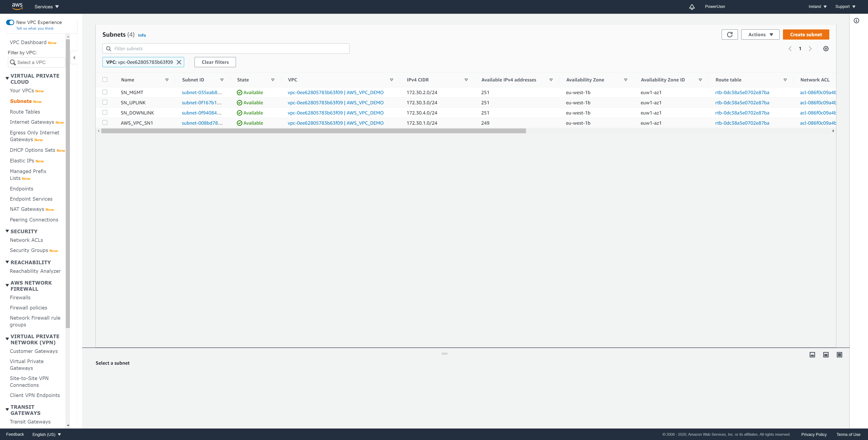868x440 pixels.
Task: Open the English (US) language dropdown
Action: click(47, 434)
